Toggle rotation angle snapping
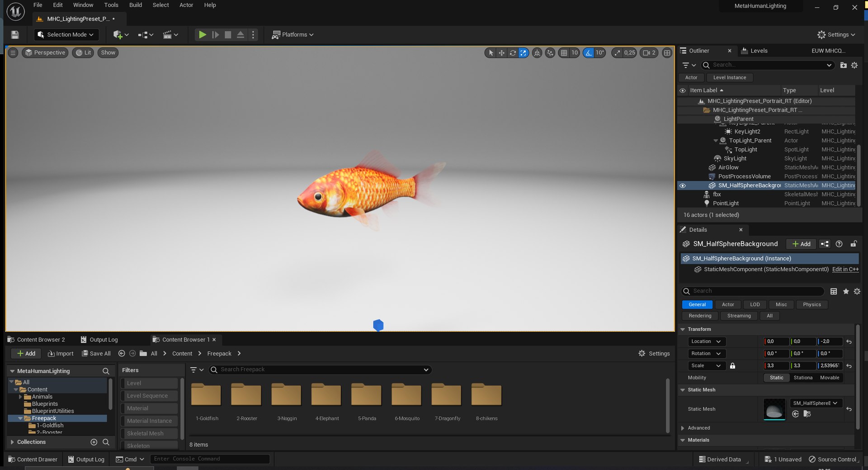Image resolution: width=868 pixels, height=470 pixels. coord(589,53)
